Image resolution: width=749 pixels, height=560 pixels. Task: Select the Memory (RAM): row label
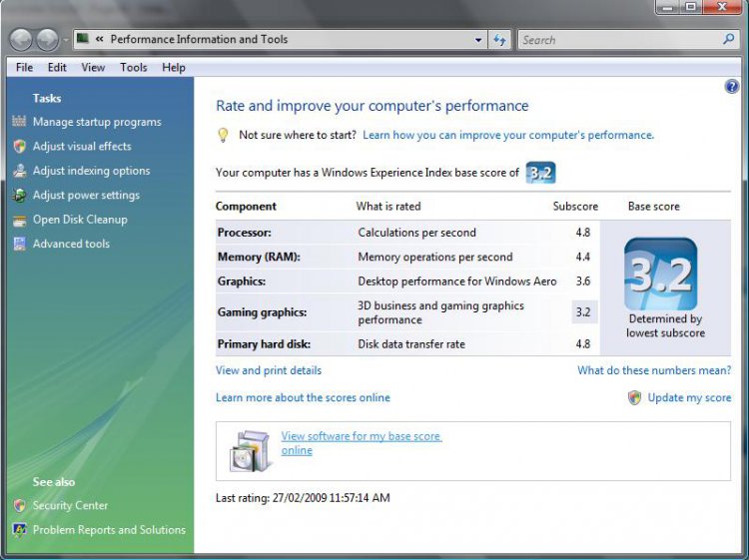[259, 257]
